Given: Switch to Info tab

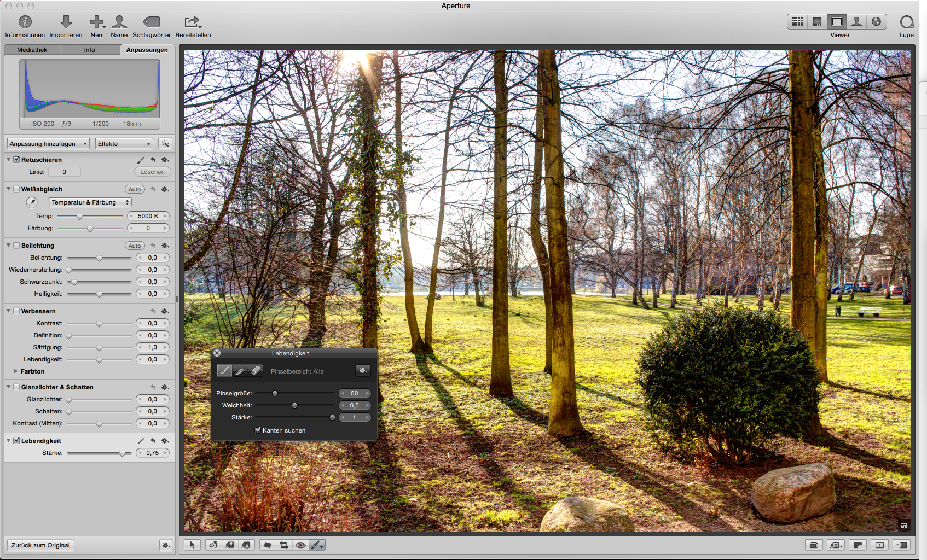Looking at the screenshot, I should [90, 50].
